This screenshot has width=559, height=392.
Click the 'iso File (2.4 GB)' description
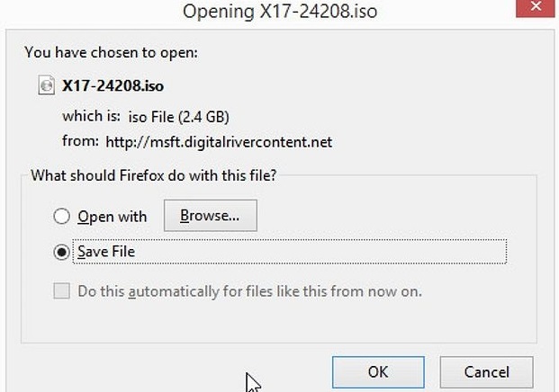coord(178,117)
